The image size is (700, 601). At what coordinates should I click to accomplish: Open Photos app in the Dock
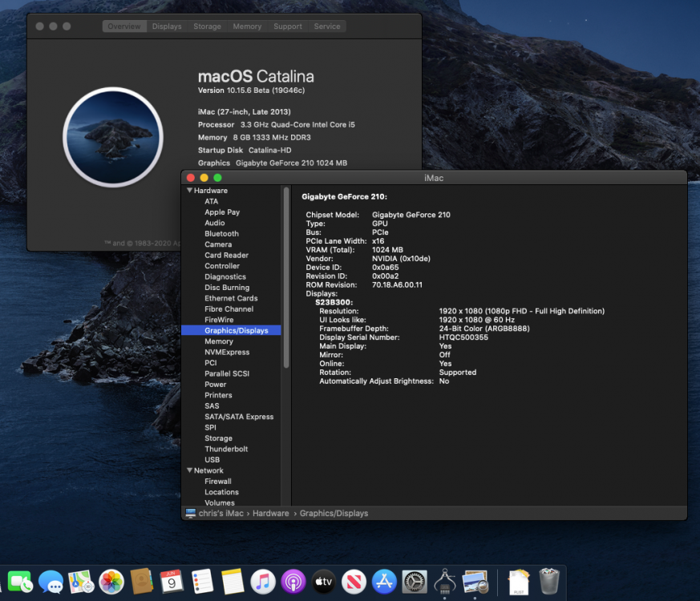[111, 582]
